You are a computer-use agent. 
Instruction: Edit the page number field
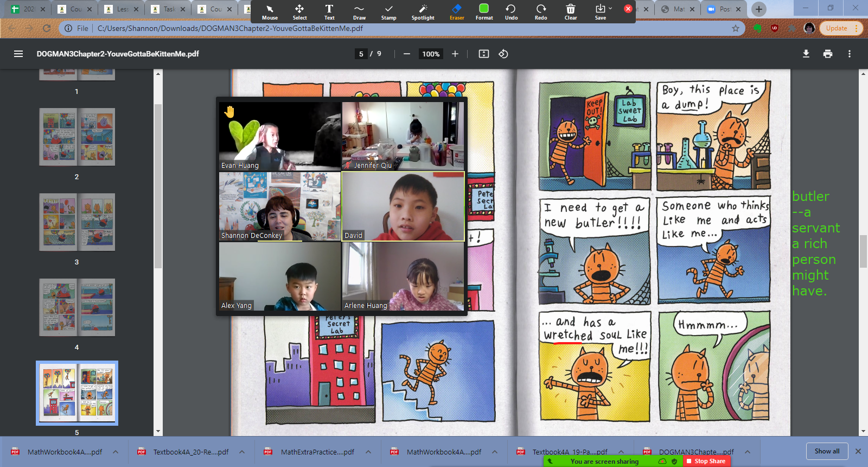tap(361, 54)
